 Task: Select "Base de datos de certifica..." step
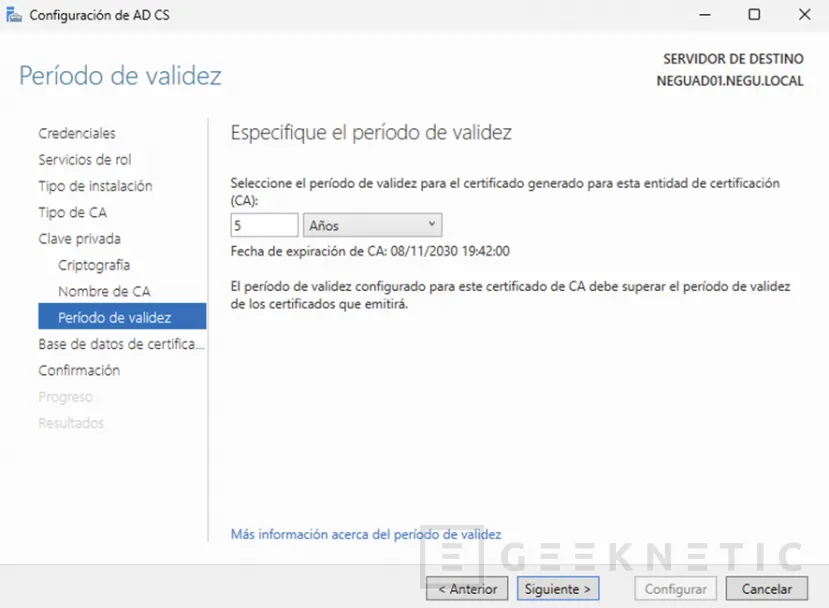coord(120,343)
